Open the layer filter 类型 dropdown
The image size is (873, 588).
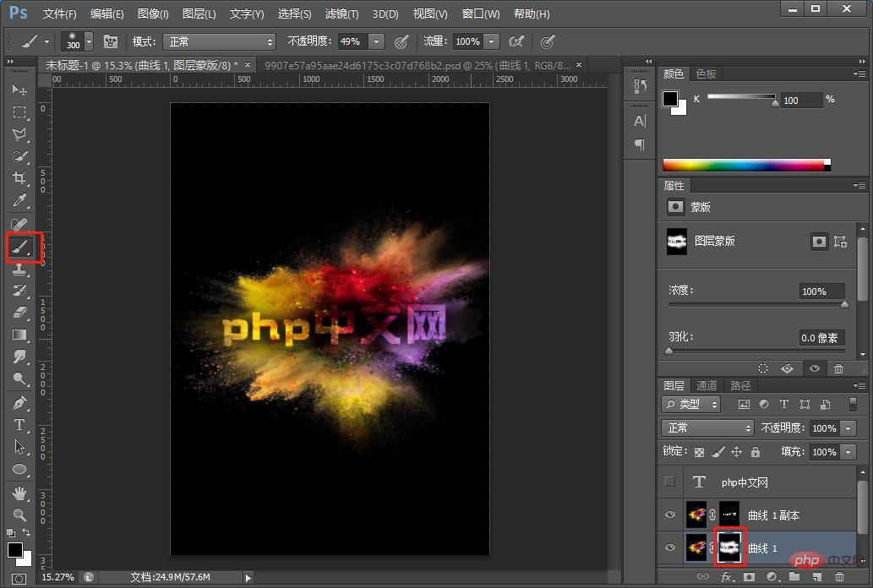pos(691,404)
